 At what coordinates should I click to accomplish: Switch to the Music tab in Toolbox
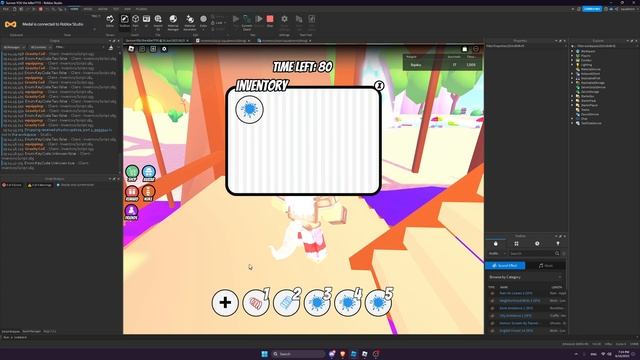[546, 266]
